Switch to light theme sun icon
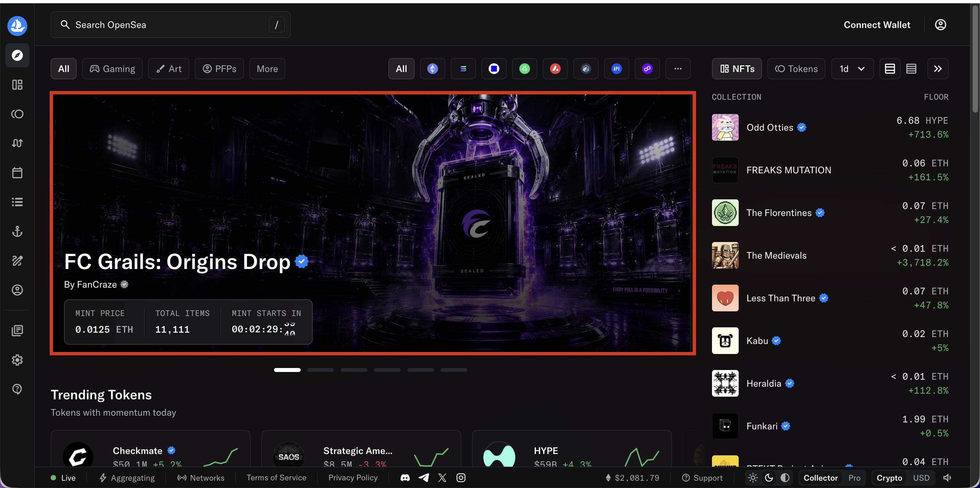 coord(753,478)
